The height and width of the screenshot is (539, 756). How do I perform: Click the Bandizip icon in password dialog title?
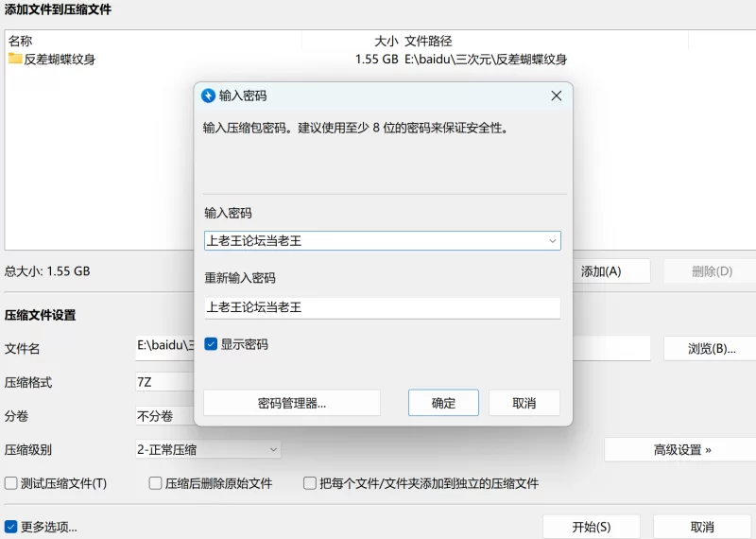(208, 96)
